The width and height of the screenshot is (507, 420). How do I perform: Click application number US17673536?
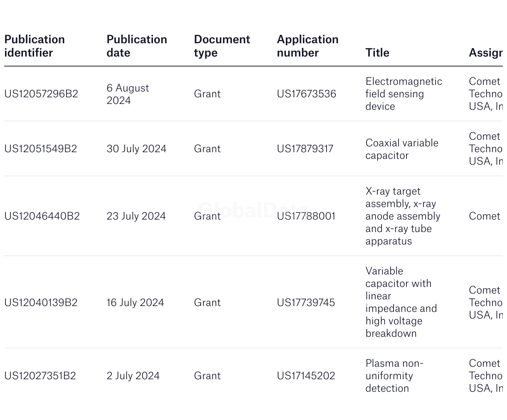(x=306, y=94)
